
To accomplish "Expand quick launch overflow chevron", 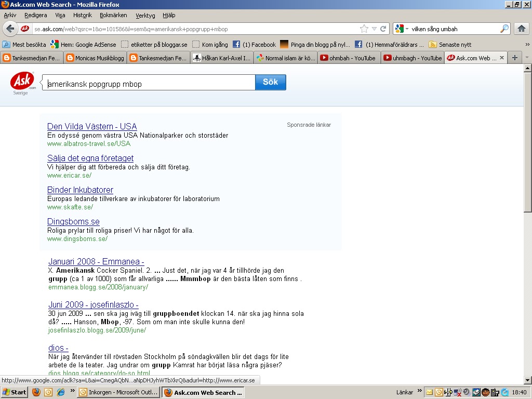I will pyautogui.click(x=72, y=391).
